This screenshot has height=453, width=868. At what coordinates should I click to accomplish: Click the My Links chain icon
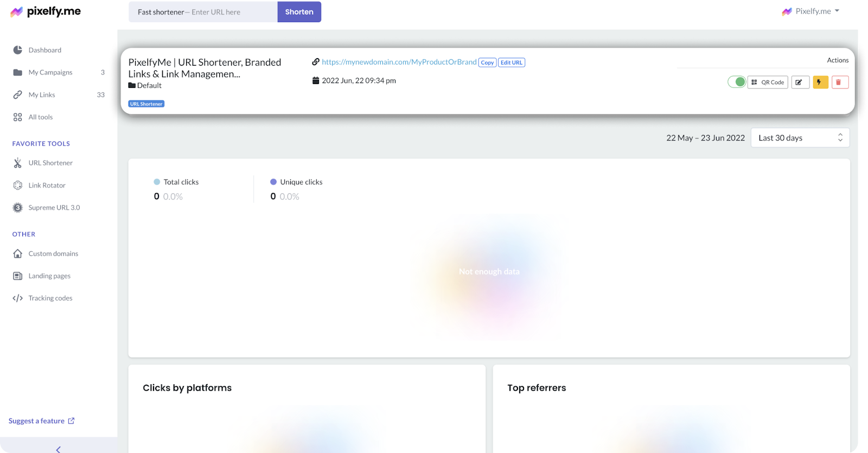[x=18, y=94]
